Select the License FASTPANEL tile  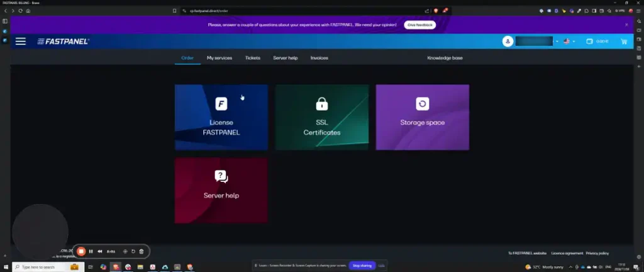pyautogui.click(x=221, y=117)
